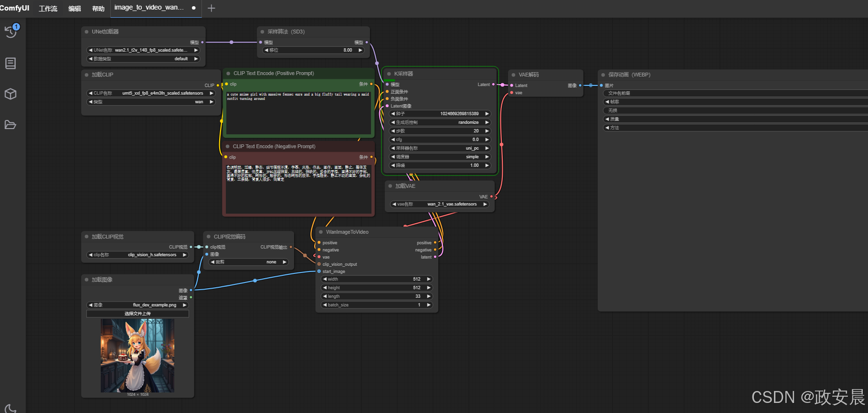
Task: Collapse the 保存动画 (WEBP) node dot
Action: point(603,75)
